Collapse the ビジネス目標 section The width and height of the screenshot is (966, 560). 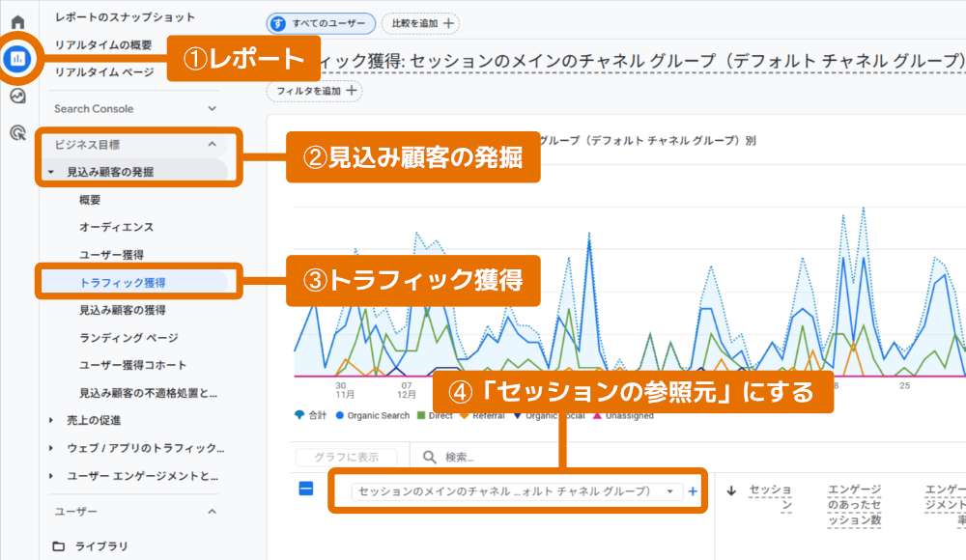(x=213, y=144)
